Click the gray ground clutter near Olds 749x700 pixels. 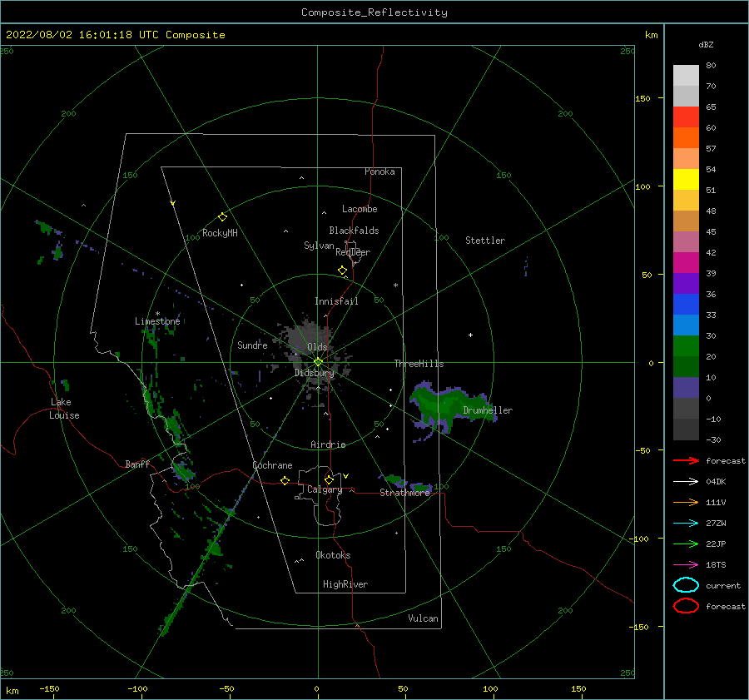[308, 337]
